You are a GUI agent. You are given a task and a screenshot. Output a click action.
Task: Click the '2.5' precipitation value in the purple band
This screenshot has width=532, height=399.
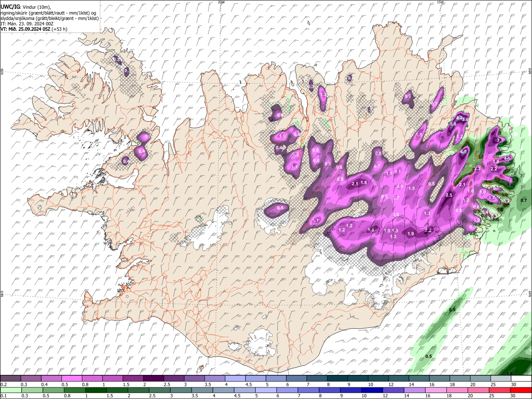tap(449, 195)
